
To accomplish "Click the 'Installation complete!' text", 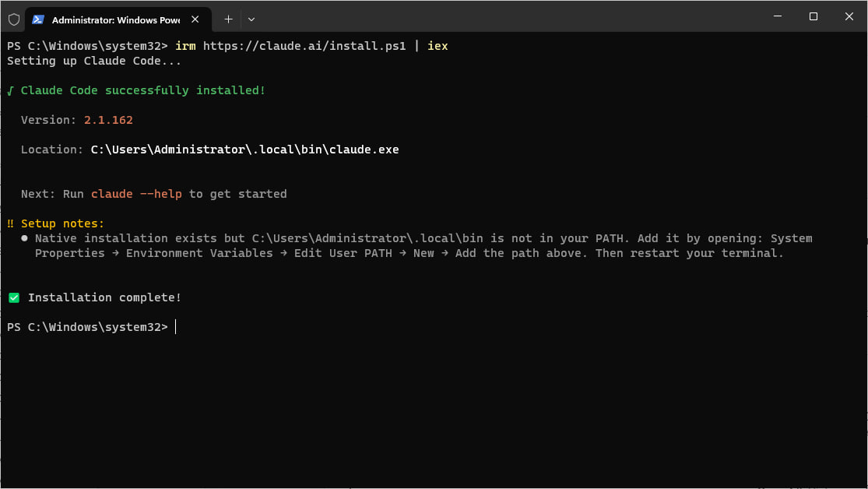I will pos(104,298).
